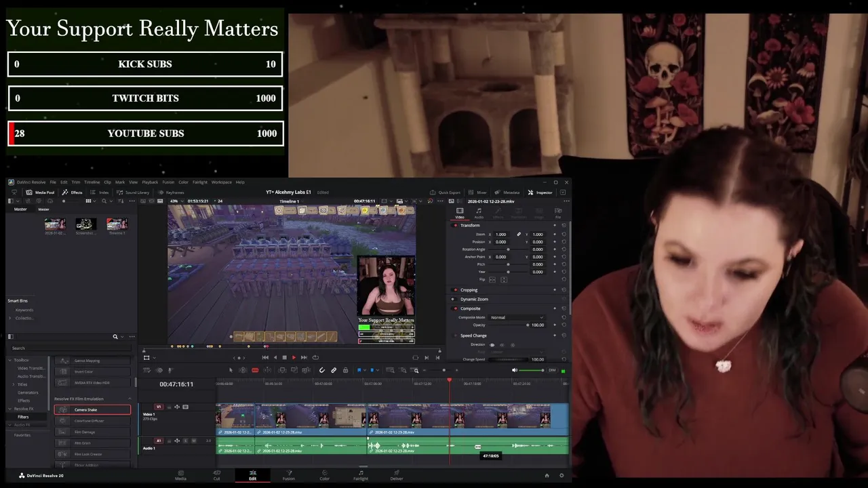The height and width of the screenshot is (488, 868).
Task: Toggle the Transform section enable switch
Action: [x=455, y=225]
